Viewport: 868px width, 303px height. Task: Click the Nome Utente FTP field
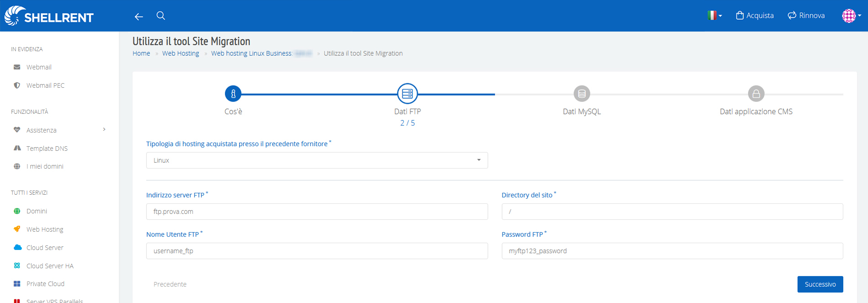tap(317, 251)
